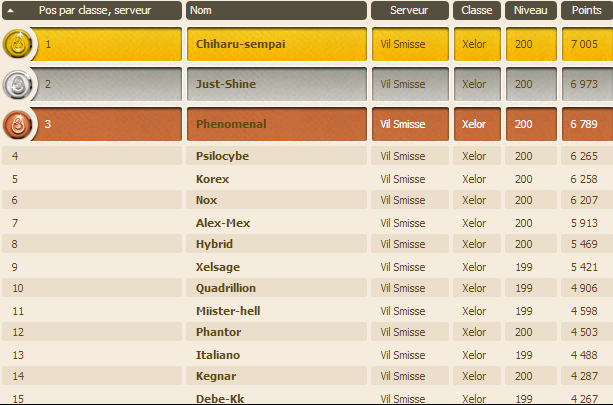Viewport: 613px width, 405px height.
Task: Click the silver second-place medal icon
Action: click(17, 84)
